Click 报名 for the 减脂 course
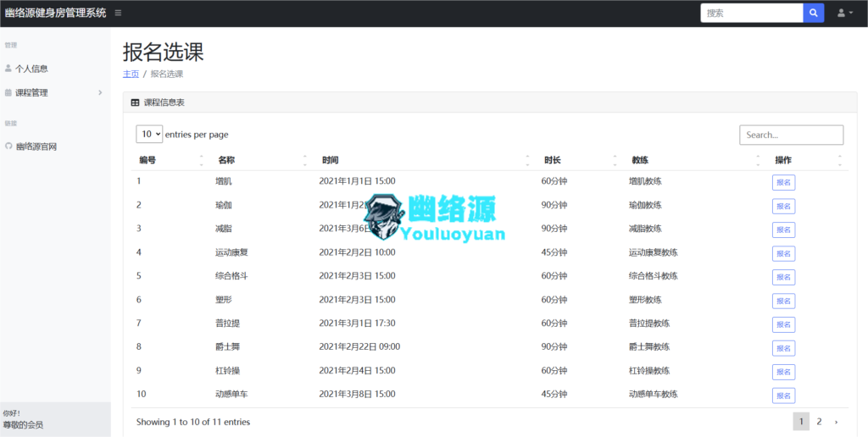 [783, 230]
